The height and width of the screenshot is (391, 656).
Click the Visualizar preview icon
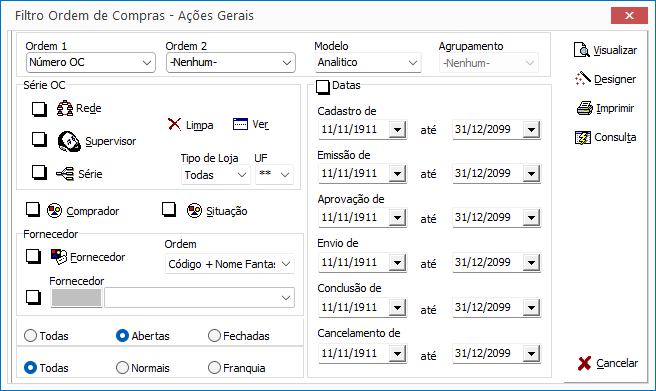tap(582, 50)
